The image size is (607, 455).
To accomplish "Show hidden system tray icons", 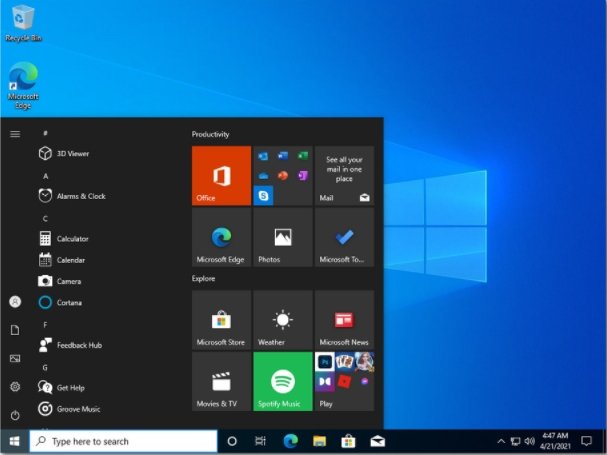I will click(x=501, y=441).
